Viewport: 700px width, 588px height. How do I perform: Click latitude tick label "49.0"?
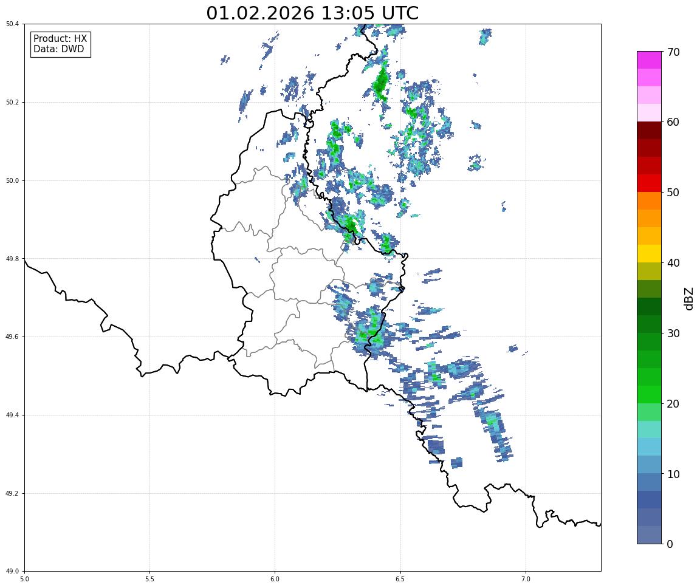click(x=12, y=572)
